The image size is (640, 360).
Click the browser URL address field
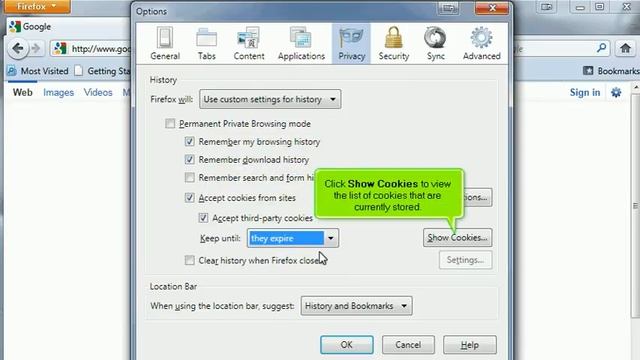tap(91, 49)
